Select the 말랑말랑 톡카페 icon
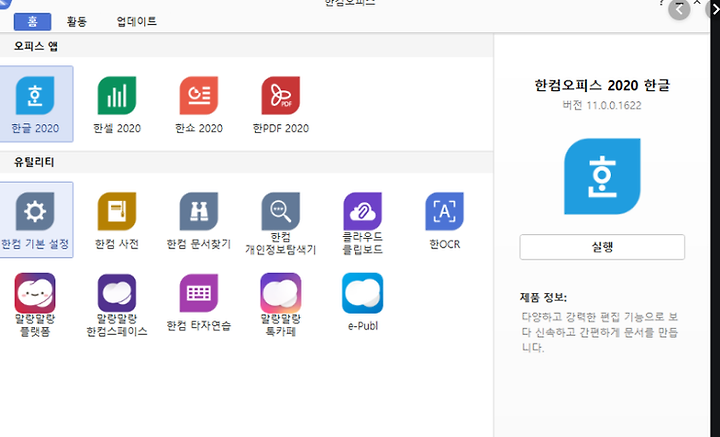The image size is (720, 437). coord(281,293)
